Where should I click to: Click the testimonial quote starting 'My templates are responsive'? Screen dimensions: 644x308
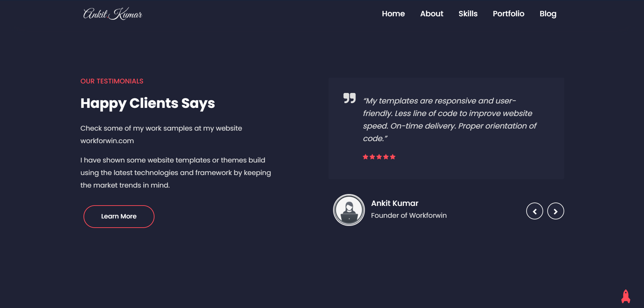click(x=450, y=119)
